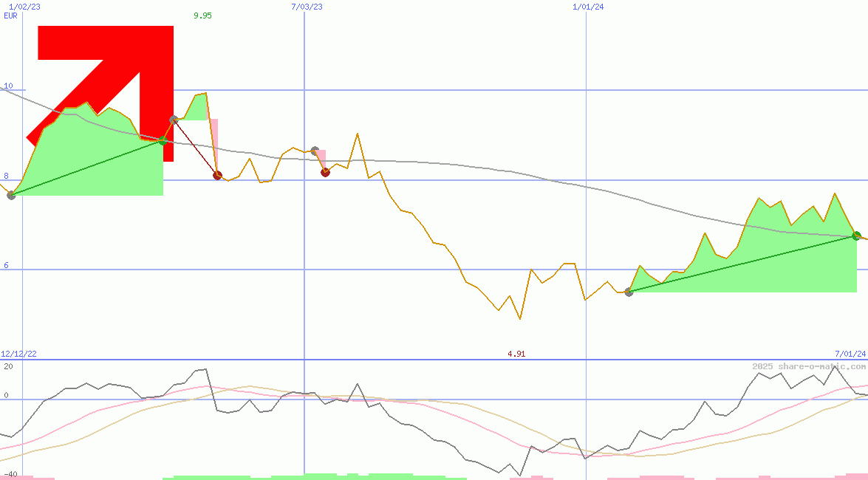Click the 9.95 high price label
Image resolution: width=868 pixels, height=480 pixels.
pos(202,16)
